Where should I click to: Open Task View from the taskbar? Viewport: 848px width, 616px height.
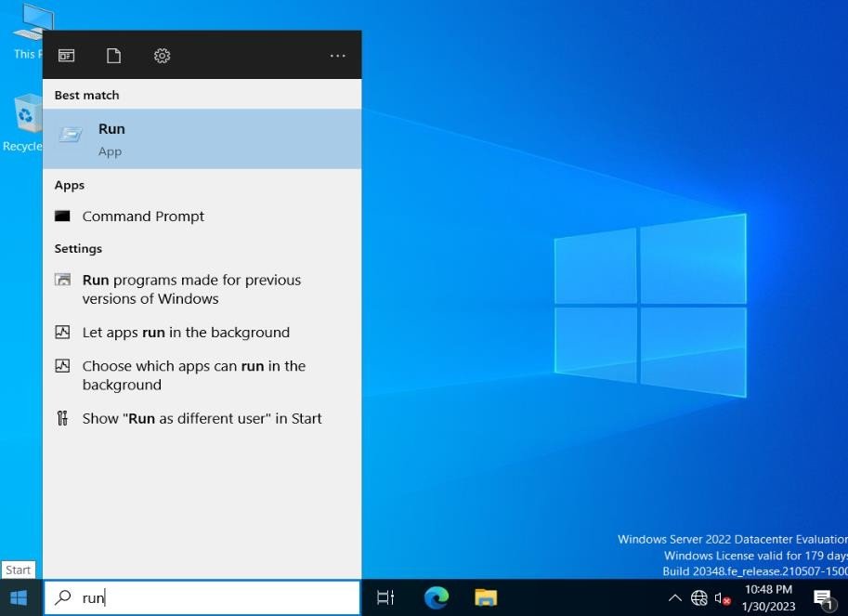point(385,597)
